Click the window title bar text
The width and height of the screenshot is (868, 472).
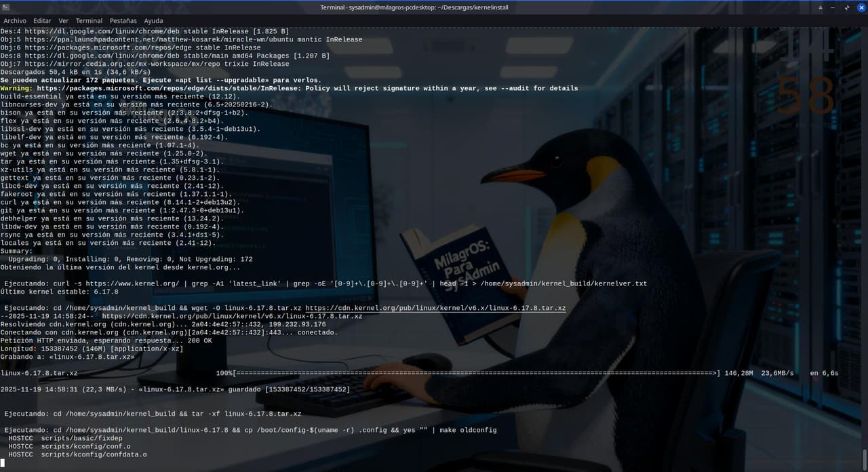click(x=433, y=7)
